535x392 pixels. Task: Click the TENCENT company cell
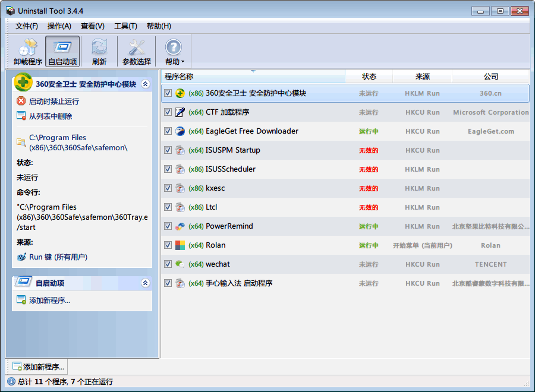coord(490,264)
